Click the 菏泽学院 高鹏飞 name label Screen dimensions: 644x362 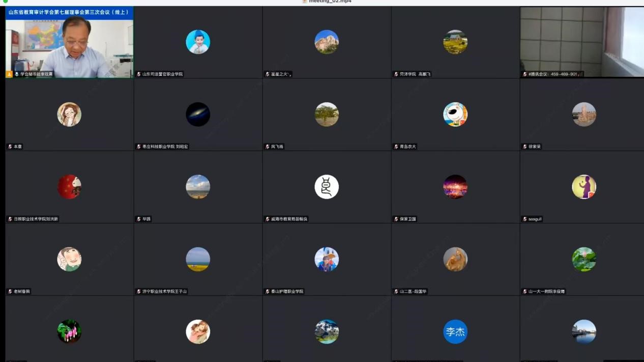point(414,74)
